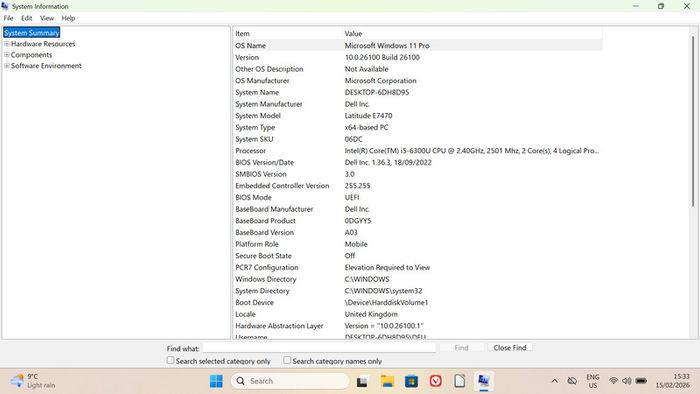This screenshot has width=700, height=394.
Task: Click the volume speaker tray icon
Action: coord(627,381)
